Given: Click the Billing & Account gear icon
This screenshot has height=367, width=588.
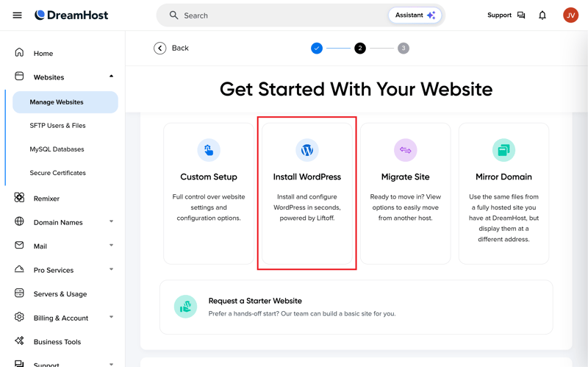Looking at the screenshot, I should tap(19, 317).
